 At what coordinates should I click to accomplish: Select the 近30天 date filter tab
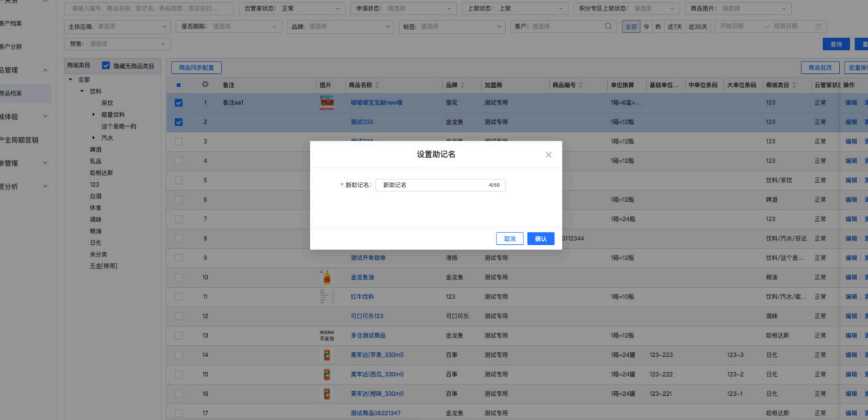coord(698,27)
